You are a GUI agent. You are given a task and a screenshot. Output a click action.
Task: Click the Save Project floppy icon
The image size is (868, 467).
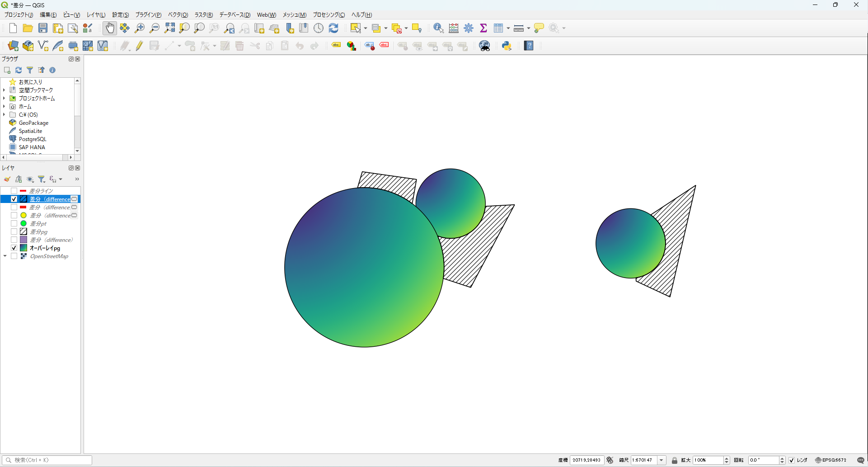pos(43,28)
